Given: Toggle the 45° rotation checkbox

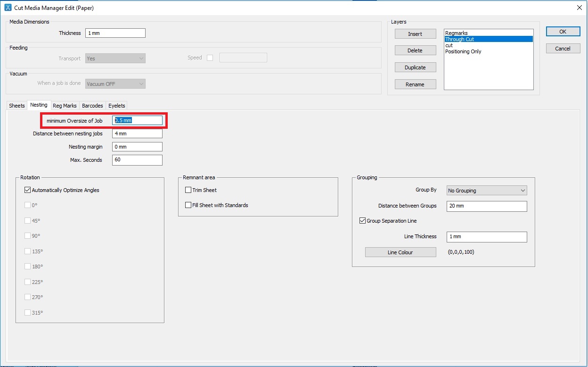Looking at the screenshot, I should point(27,220).
